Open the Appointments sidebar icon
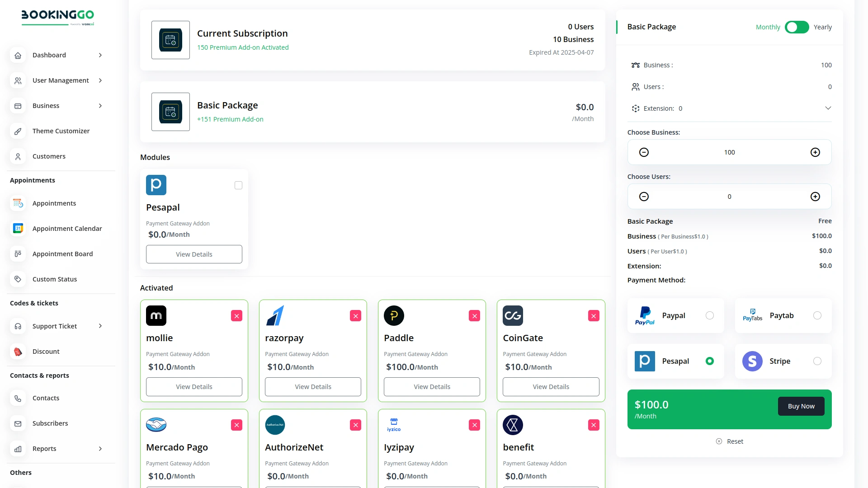868x488 pixels. pyautogui.click(x=18, y=203)
